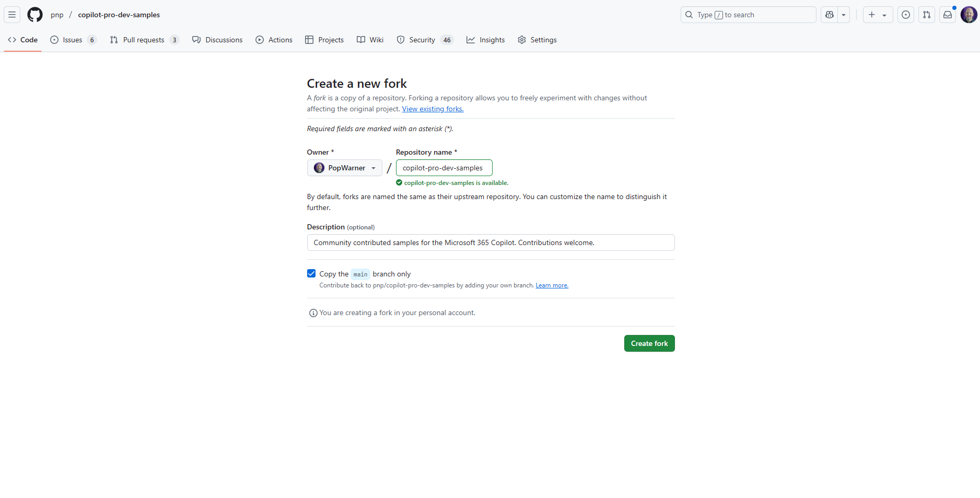Open the notifications inbox
Viewport: 980px width, 498px height.
(x=948, y=15)
